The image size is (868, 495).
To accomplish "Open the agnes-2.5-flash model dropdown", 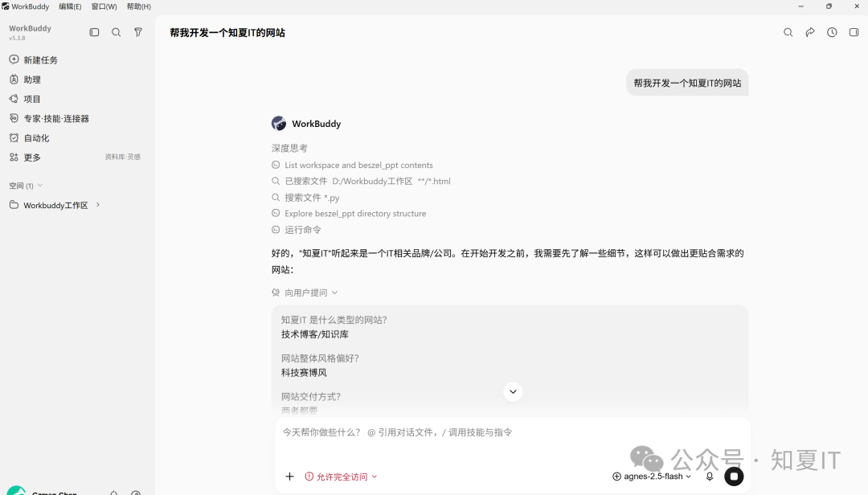I will click(652, 477).
